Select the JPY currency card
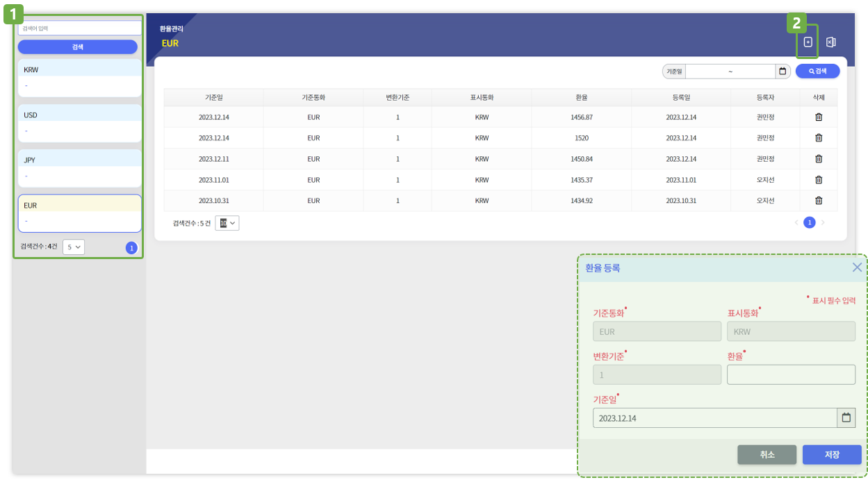 [x=80, y=168]
